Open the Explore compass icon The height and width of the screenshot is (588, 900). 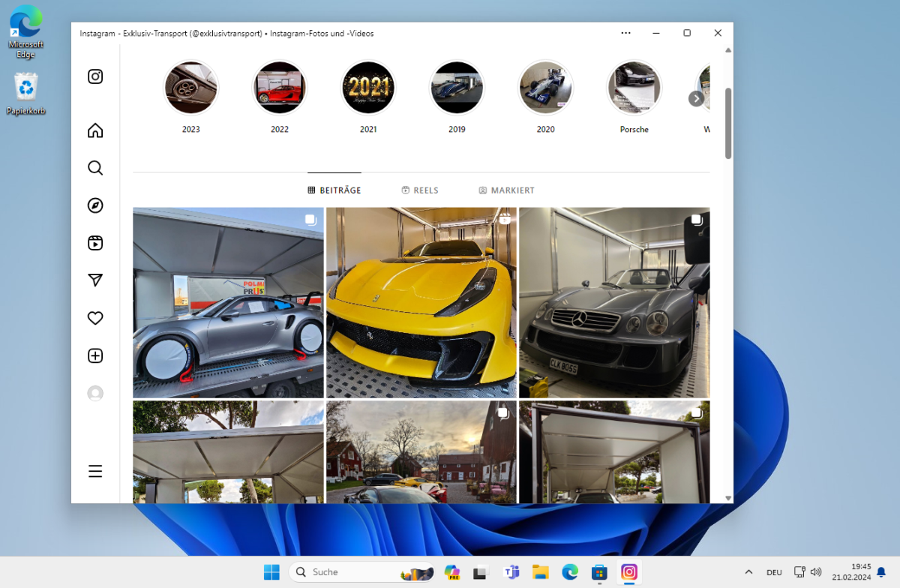pos(95,205)
